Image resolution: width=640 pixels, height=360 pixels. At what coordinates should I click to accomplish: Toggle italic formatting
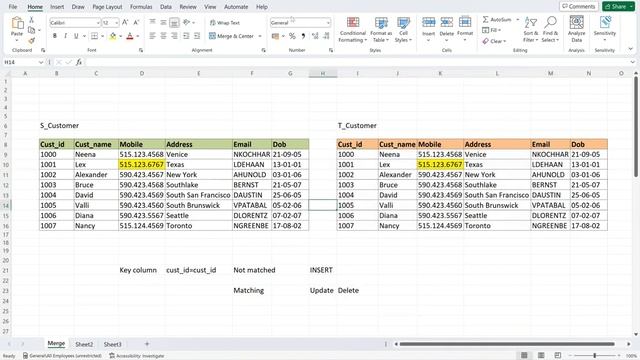click(x=65, y=36)
